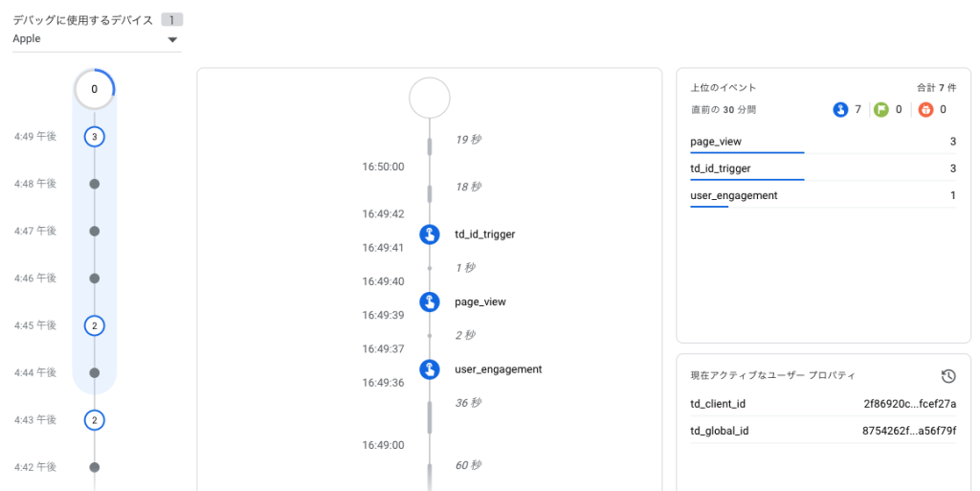Open the user property history icon
This screenshot has width=980, height=491.
pos(947,376)
